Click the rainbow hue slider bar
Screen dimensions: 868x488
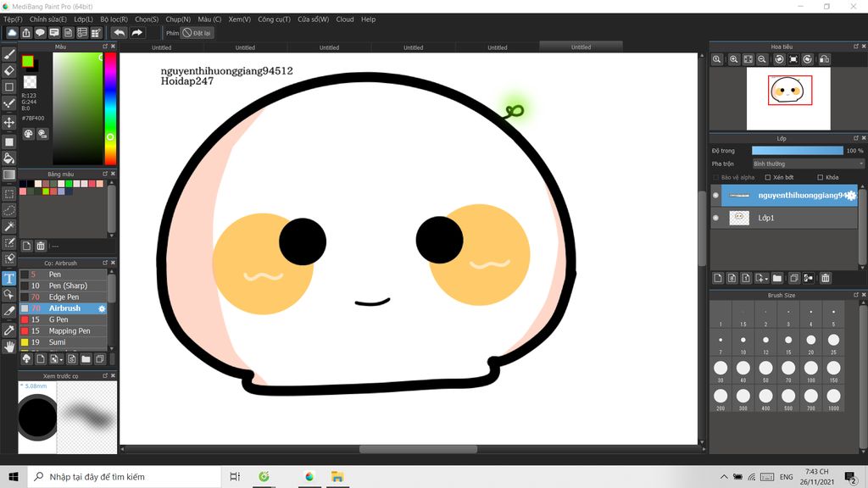pyautogui.click(x=110, y=109)
